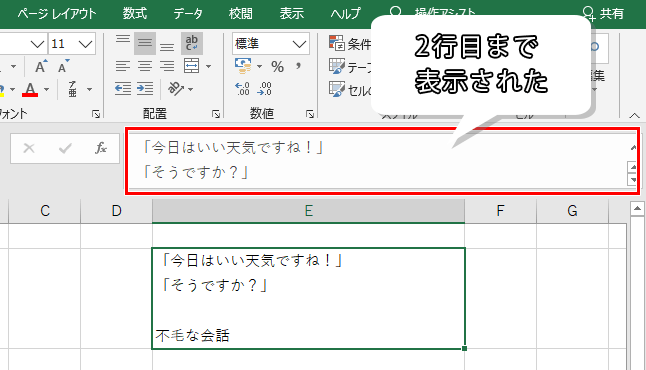This screenshot has width=646, height=370.
Task: Align text left
Action: coord(123,66)
